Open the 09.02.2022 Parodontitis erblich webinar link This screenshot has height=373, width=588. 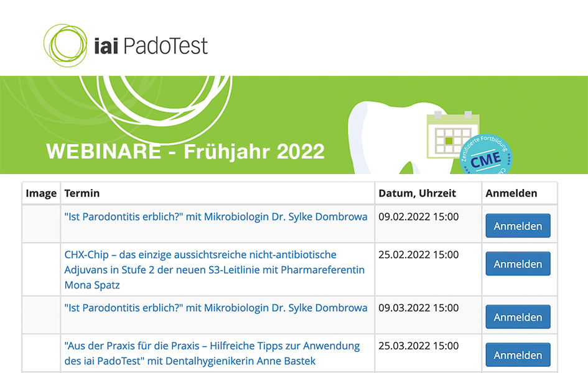coord(216,217)
